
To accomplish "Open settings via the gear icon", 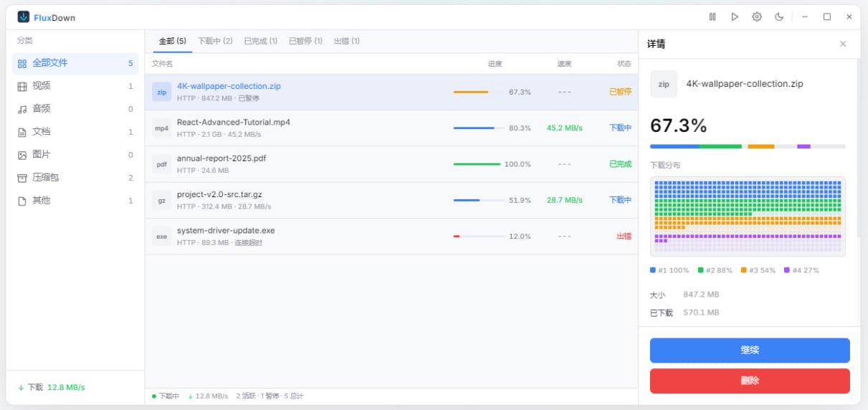I will pyautogui.click(x=757, y=16).
